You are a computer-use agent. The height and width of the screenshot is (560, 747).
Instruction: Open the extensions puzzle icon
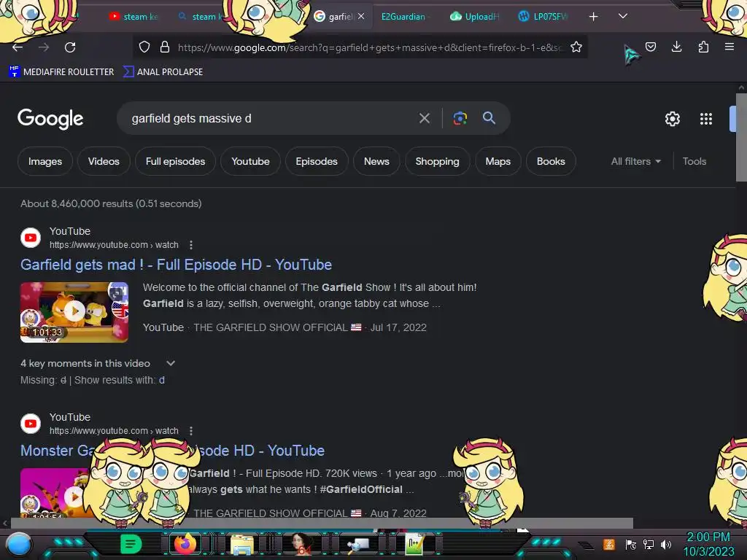(x=703, y=47)
